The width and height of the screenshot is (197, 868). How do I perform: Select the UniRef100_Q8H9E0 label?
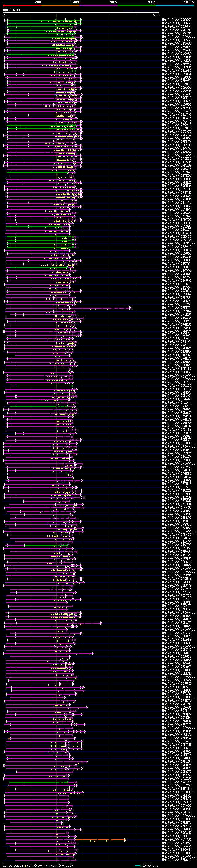(177, 64)
